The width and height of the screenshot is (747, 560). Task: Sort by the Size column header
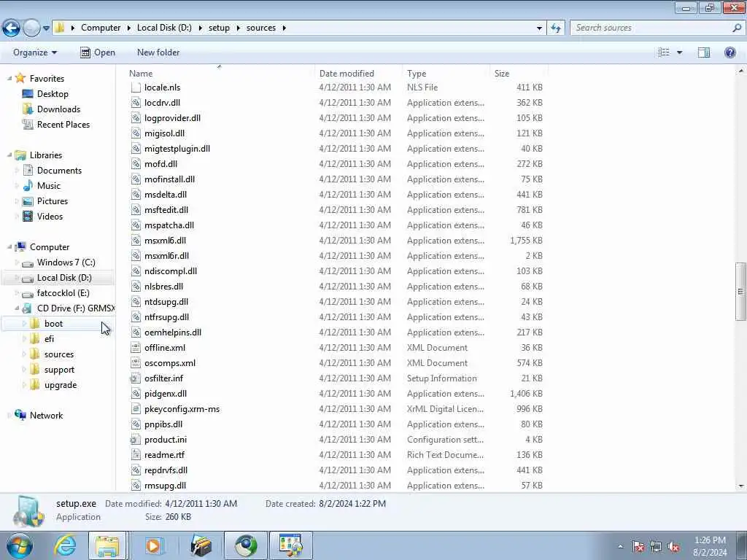pos(502,74)
